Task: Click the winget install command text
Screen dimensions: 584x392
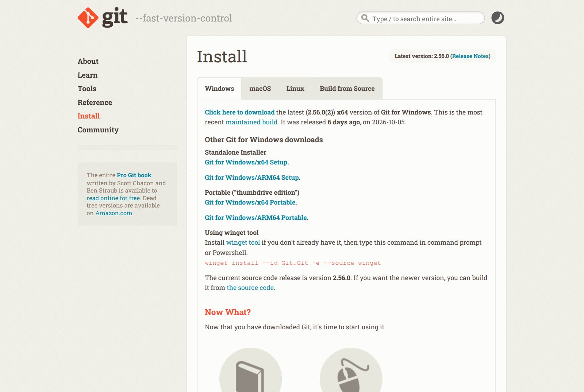Action: pos(293,263)
